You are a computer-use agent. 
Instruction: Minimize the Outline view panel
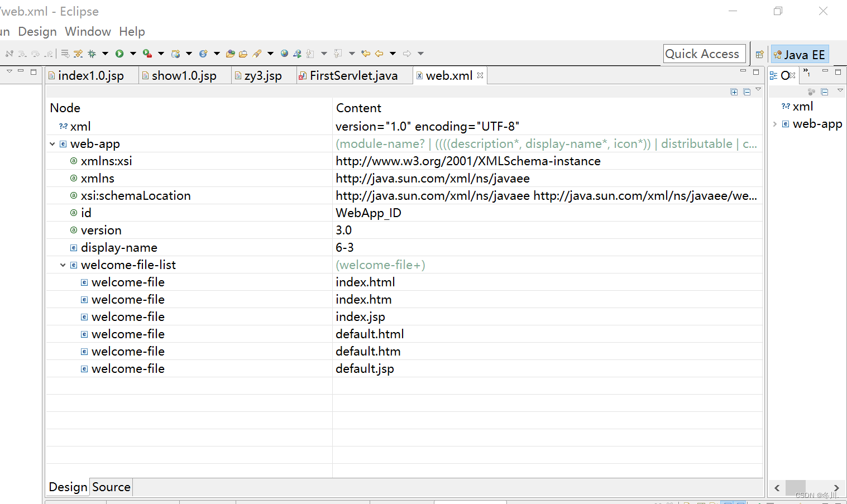[825, 70]
